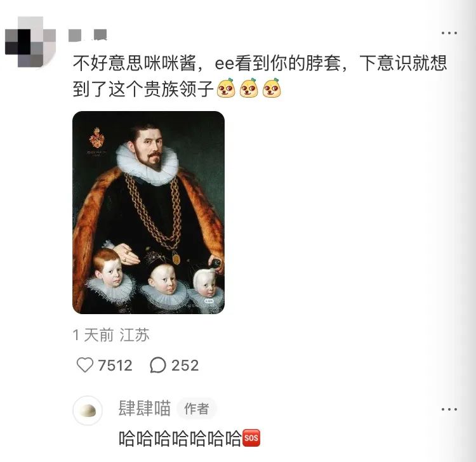Open the ruff-collar portrait painting image
476x462 pixels.
(149, 213)
